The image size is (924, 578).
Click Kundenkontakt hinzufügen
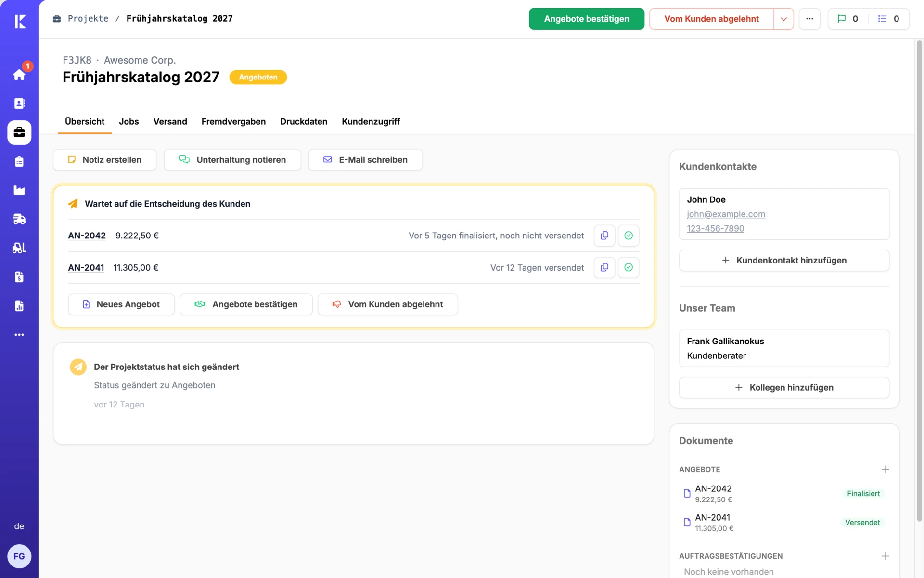point(784,261)
